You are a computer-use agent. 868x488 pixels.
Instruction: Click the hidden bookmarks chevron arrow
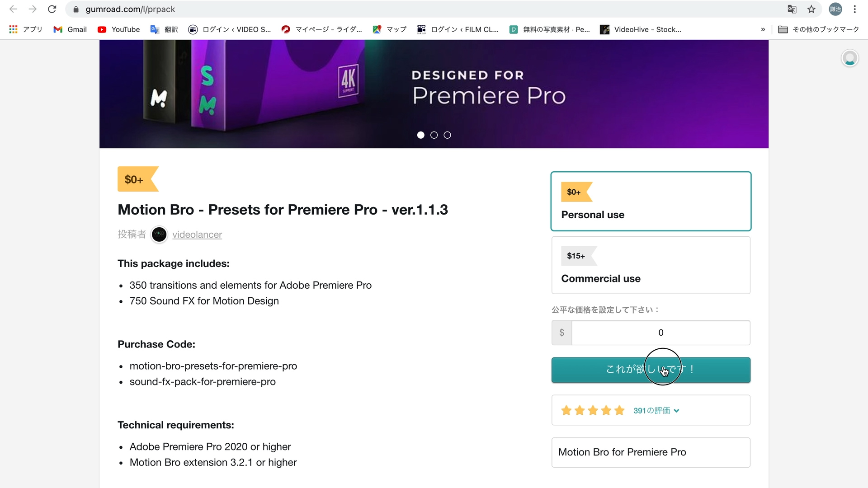[763, 29]
